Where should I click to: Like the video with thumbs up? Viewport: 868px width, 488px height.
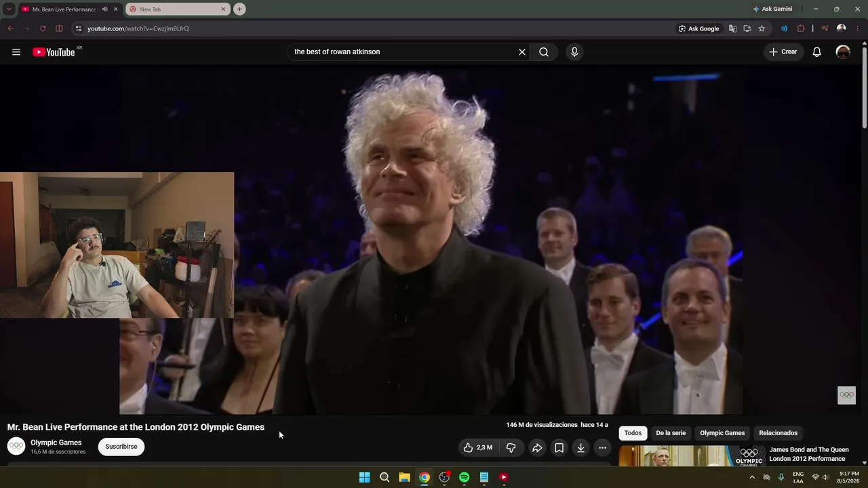pos(478,448)
